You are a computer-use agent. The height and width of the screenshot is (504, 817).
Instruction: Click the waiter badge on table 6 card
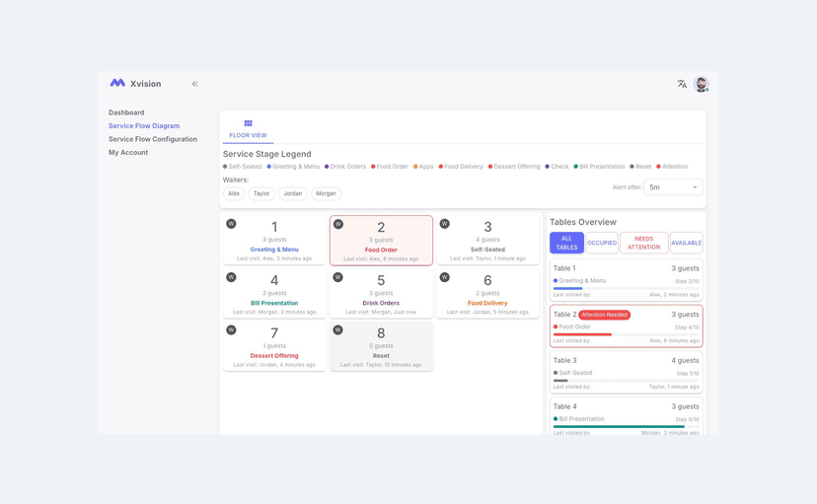(x=444, y=277)
